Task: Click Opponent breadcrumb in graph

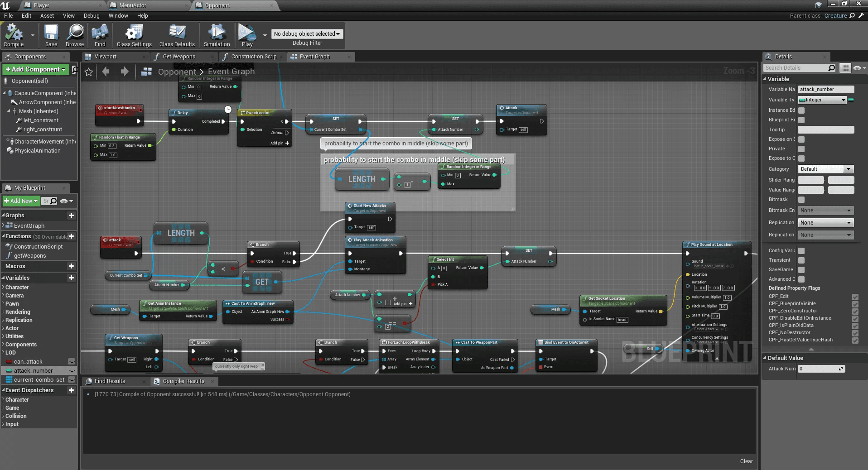Action: pyautogui.click(x=177, y=72)
